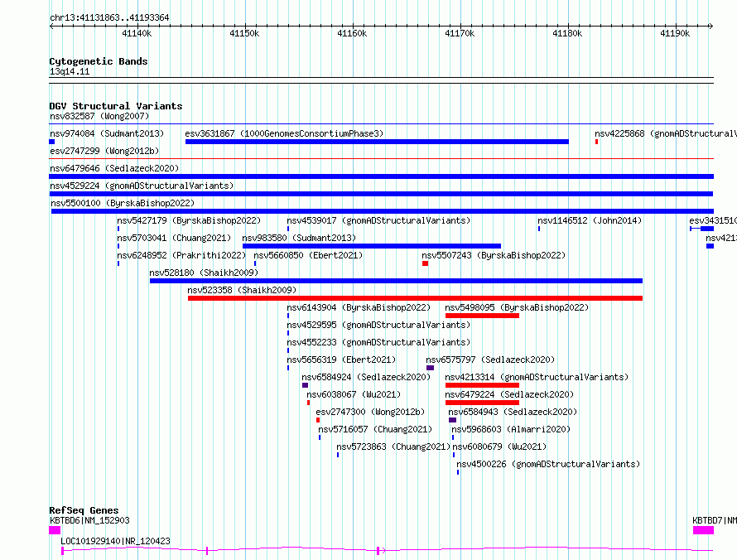Click the chr13:41131863..41193364 coordinates

[x=109, y=18]
